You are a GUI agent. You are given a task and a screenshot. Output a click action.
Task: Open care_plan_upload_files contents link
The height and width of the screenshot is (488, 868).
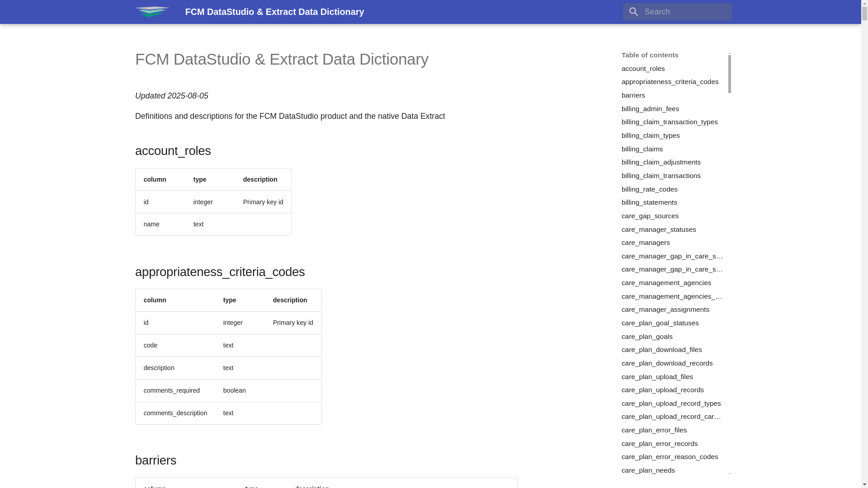(x=657, y=377)
